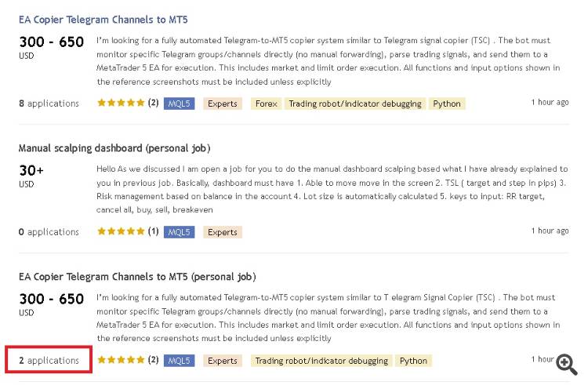This screenshot has width=588, height=385.
Task: Open the EA Copier Telegram Channels to MT5 job
Action: [103, 20]
